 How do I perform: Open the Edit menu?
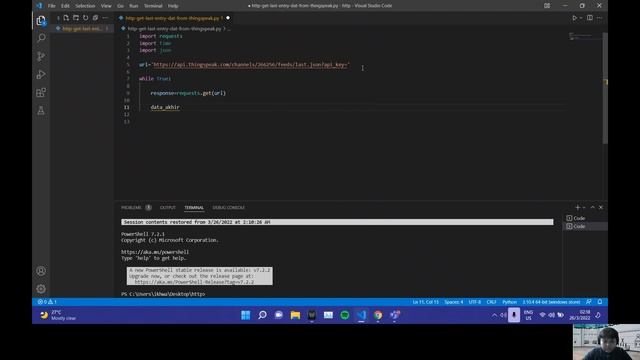click(65, 6)
